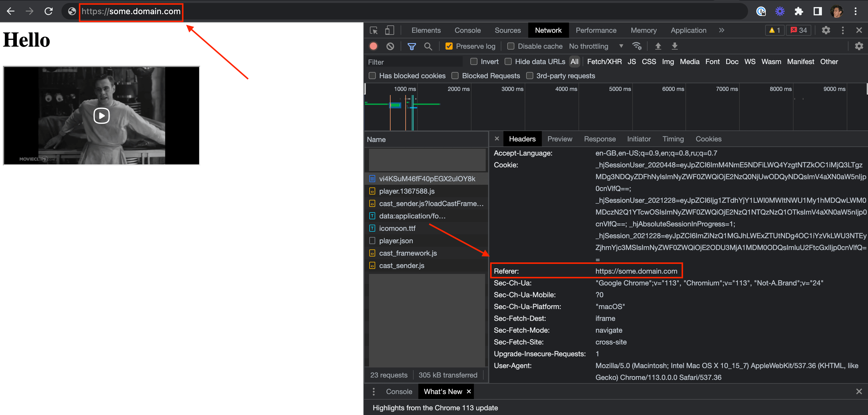Switch to the Console panel
This screenshot has height=415, width=868.
(x=467, y=30)
